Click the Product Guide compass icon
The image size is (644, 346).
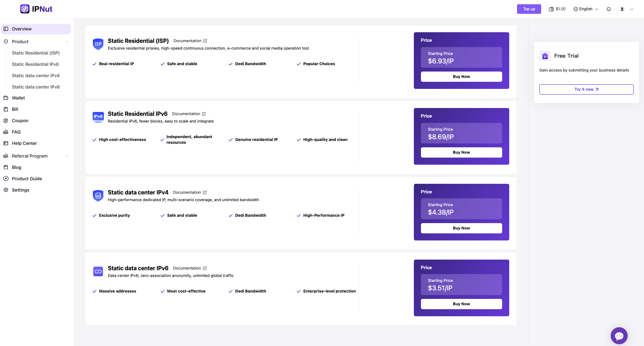tap(6, 179)
